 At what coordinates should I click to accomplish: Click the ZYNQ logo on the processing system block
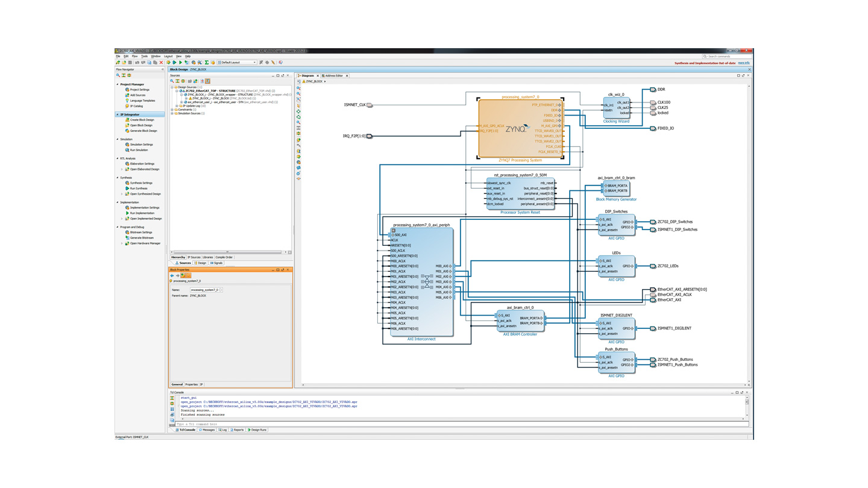coord(517,129)
